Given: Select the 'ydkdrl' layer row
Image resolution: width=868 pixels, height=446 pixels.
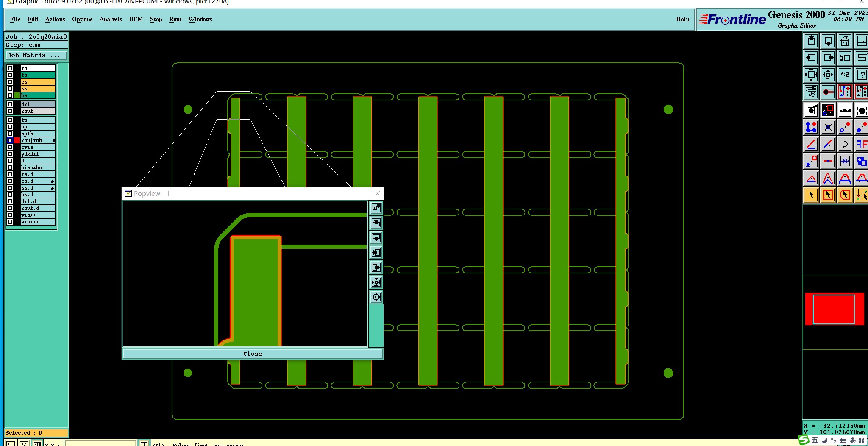Looking at the screenshot, I should coord(38,154).
